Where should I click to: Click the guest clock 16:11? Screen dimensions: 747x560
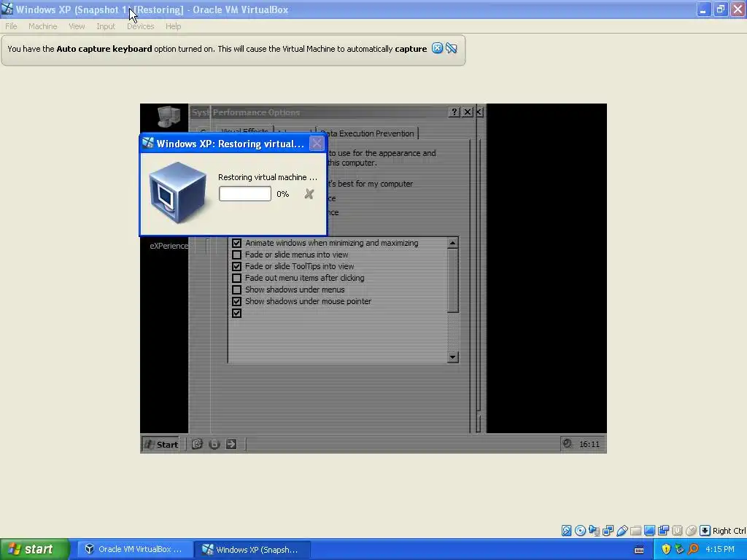(589, 444)
